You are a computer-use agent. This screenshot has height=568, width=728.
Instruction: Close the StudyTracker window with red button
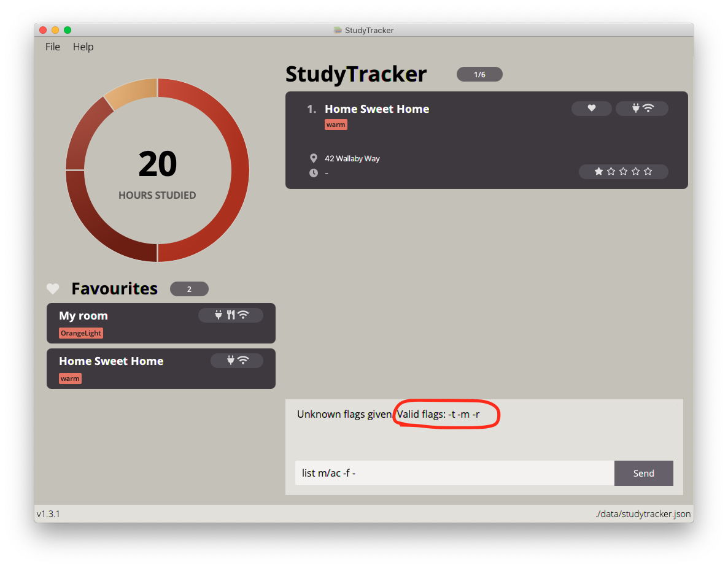43,30
